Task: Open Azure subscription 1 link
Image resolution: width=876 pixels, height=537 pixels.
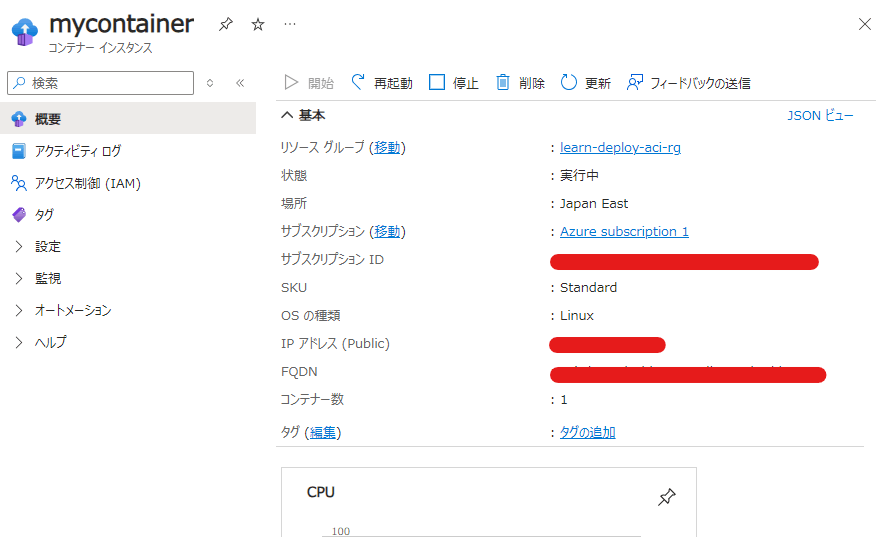Action: click(624, 231)
